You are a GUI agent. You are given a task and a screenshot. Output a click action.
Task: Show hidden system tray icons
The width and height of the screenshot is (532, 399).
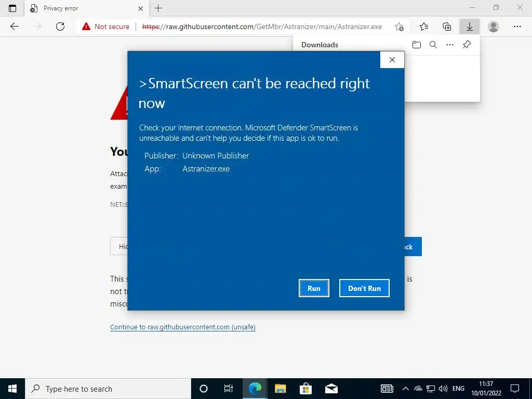click(405, 389)
